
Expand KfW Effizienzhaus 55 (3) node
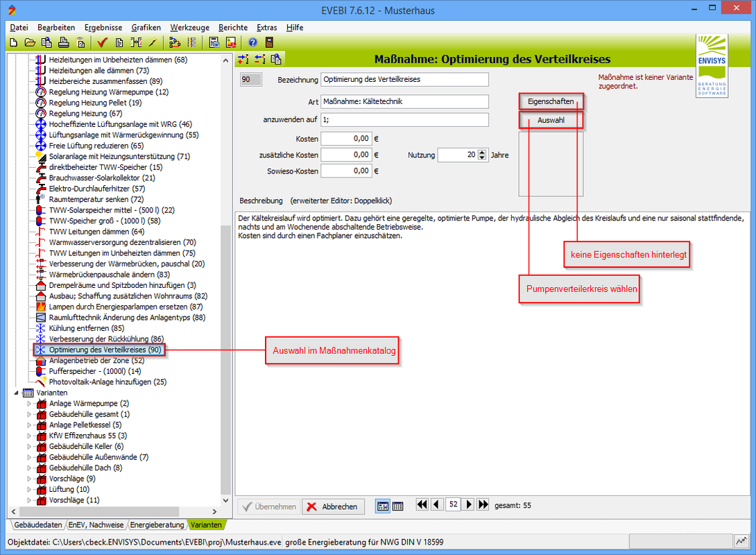coord(29,436)
